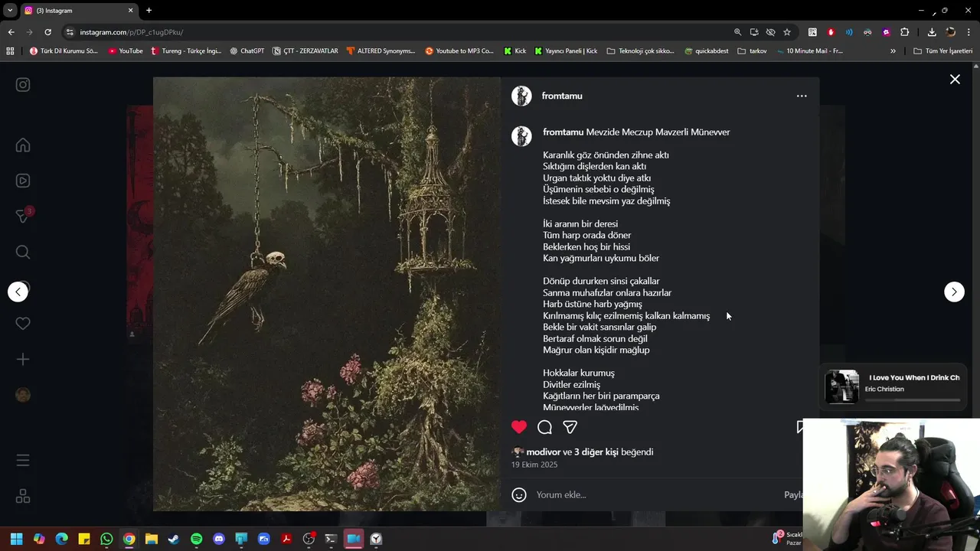The image size is (980, 551).
Task: Go to the previous post with the left arrow
Action: (x=18, y=292)
